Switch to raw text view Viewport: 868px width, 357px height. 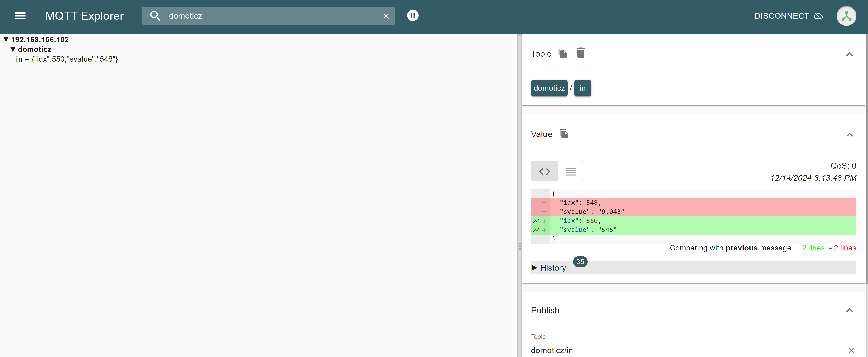(570, 171)
